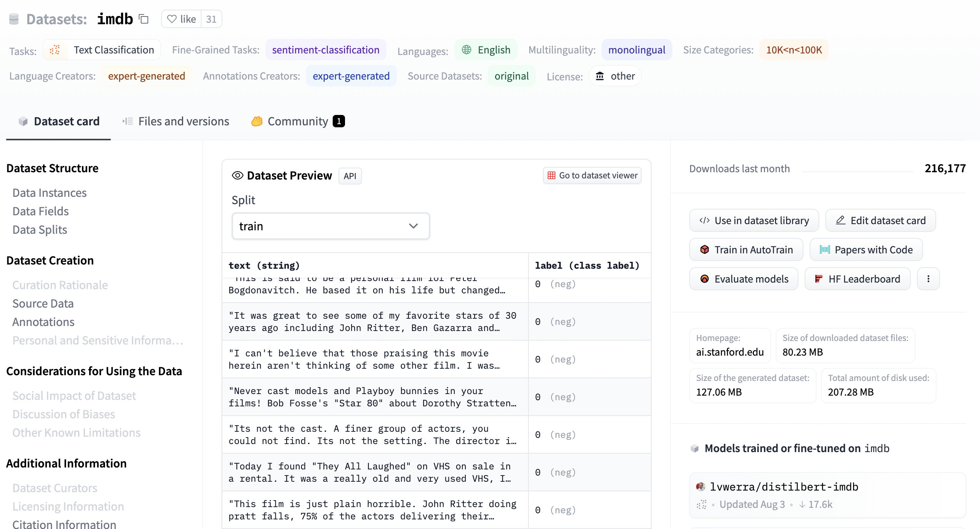Click the Train in AutoTrain icon

[705, 250]
